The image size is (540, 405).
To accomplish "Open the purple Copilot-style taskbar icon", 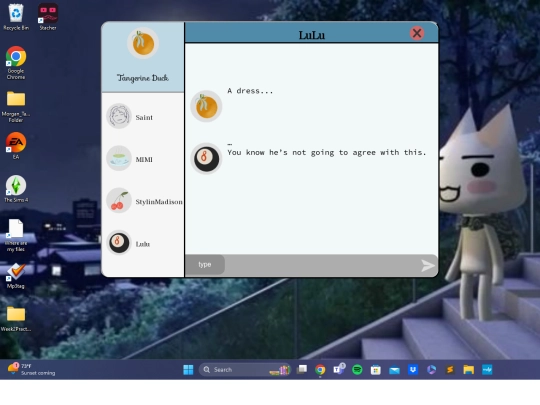I will [431, 370].
